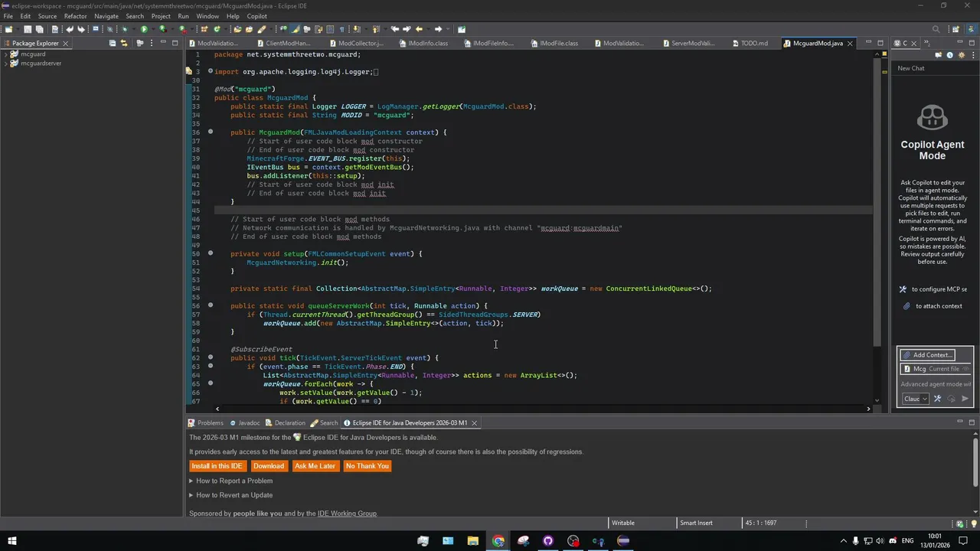Viewport: 980px width, 551px height.
Task: Expand How to Revert an Update section
Action: coord(230,495)
